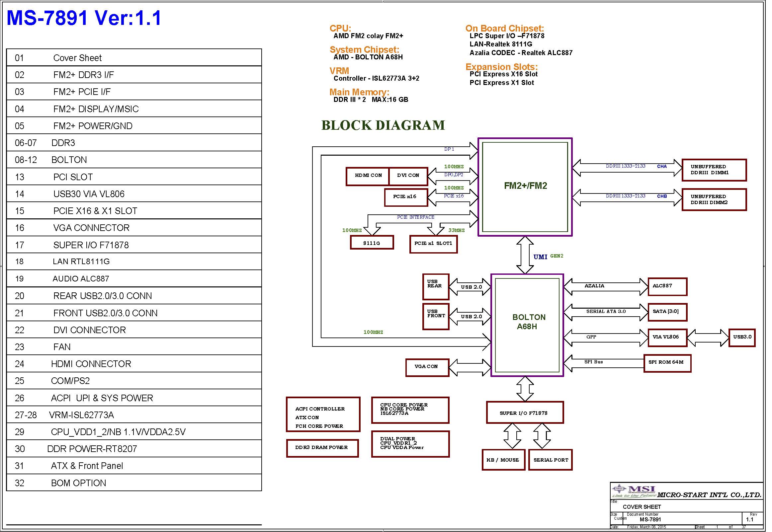Select the UNBUFFERED DDRIII DIMM1 block

[714, 170]
